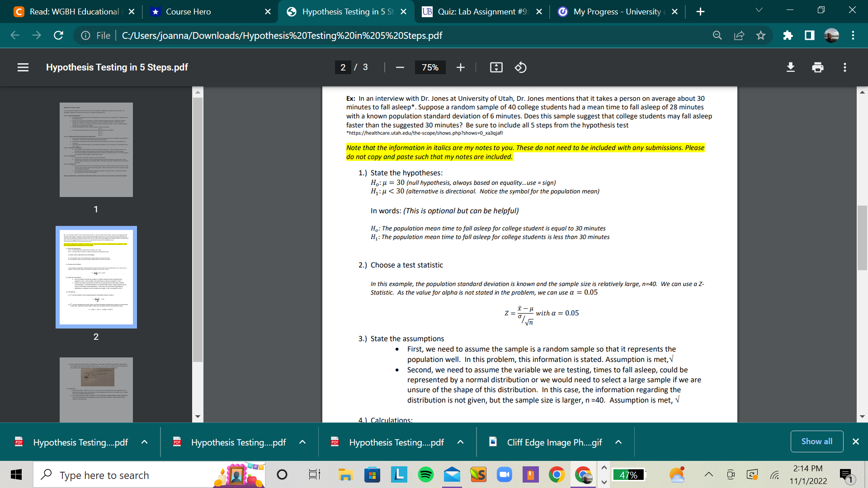Rotate the PDF page
The image size is (868, 488).
point(520,67)
